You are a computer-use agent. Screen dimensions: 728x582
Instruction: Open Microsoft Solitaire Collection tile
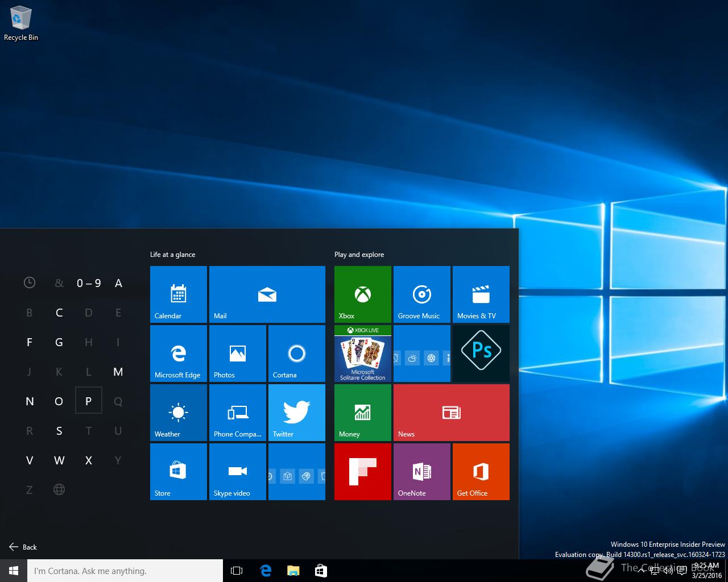[x=363, y=354]
